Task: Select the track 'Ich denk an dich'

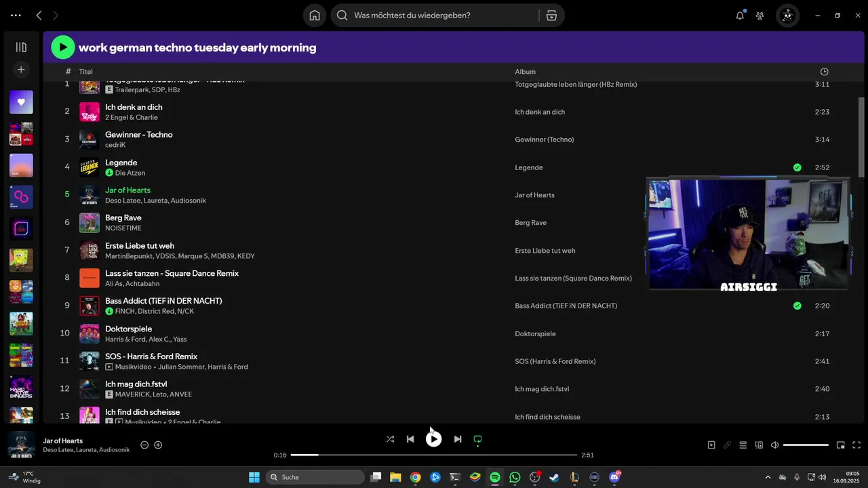Action: pos(134,107)
